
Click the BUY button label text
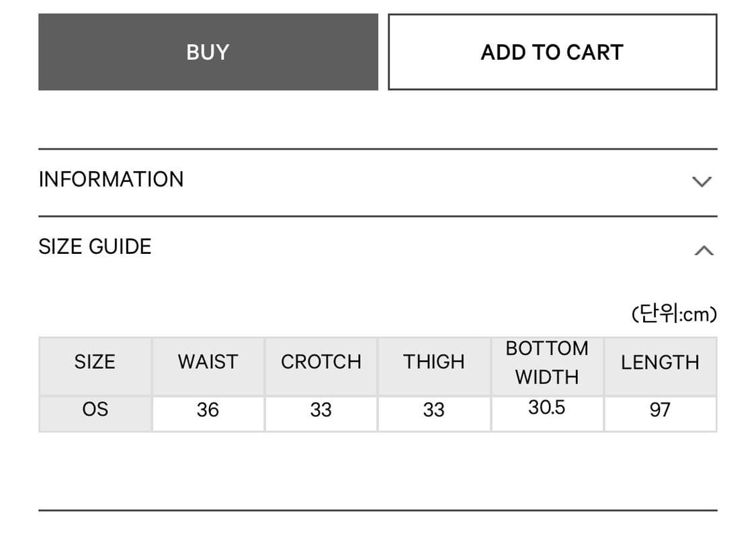point(208,52)
